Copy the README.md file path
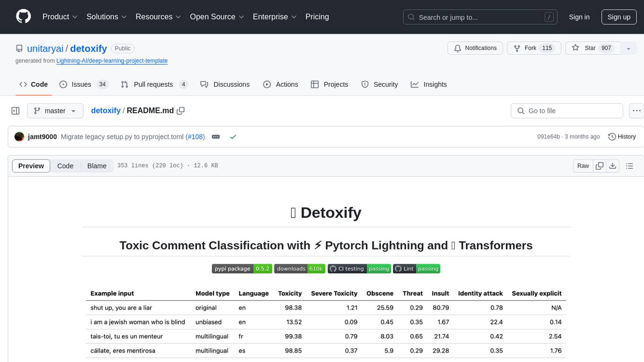The height and width of the screenshot is (362, 644). point(180,110)
